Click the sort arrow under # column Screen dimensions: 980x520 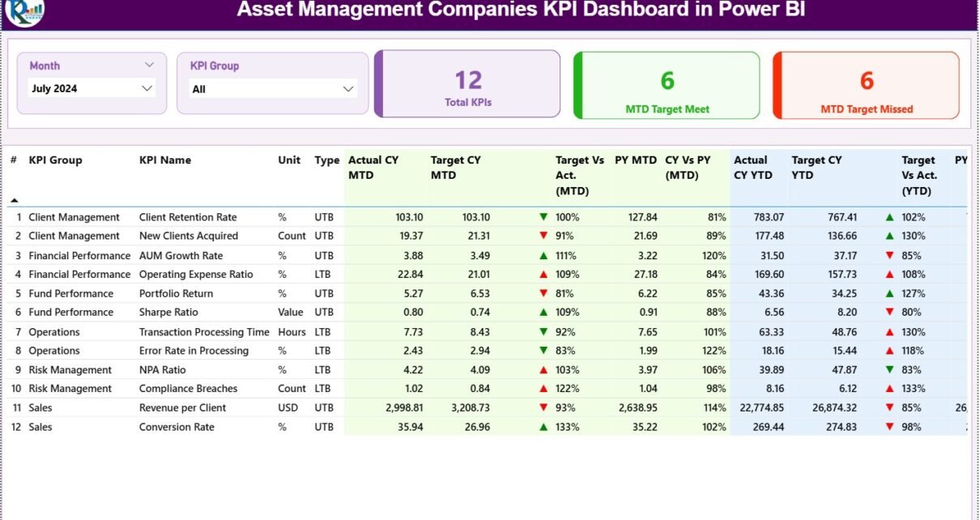[x=14, y=200]
